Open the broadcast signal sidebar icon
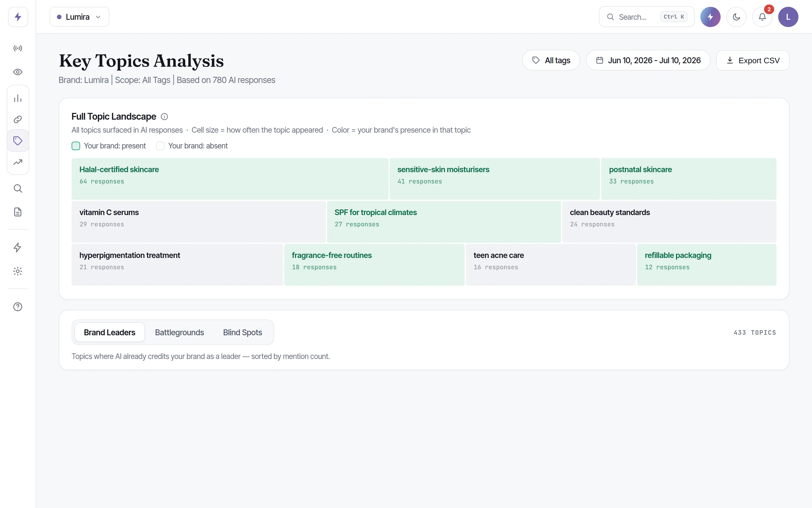The image size is (812, 508). 18,48
